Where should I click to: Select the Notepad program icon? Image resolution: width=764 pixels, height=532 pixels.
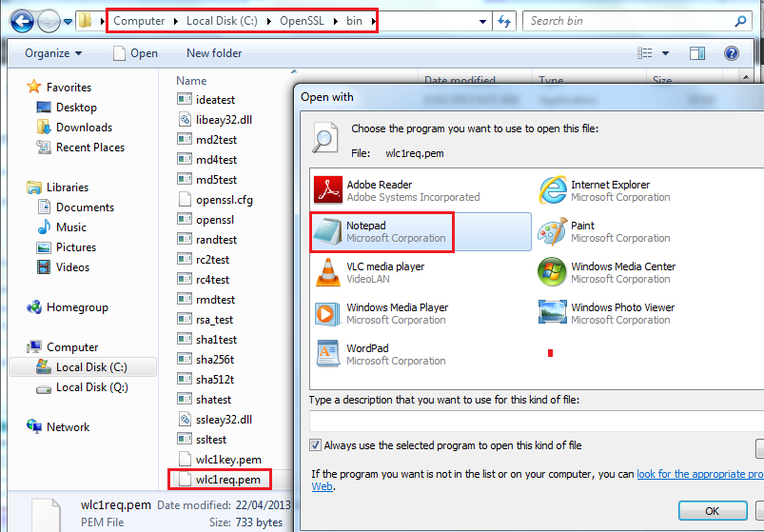(x=329, y=231)
